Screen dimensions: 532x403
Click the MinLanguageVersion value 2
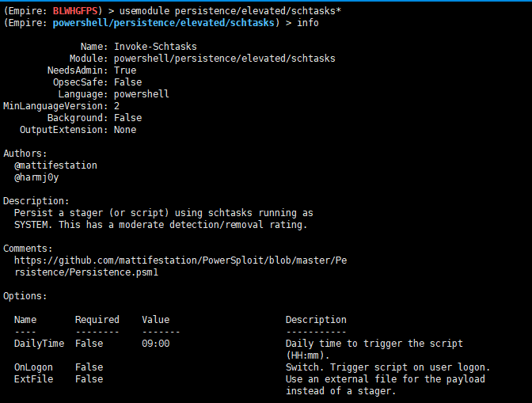pyautogui.click(x=117, y=106)
